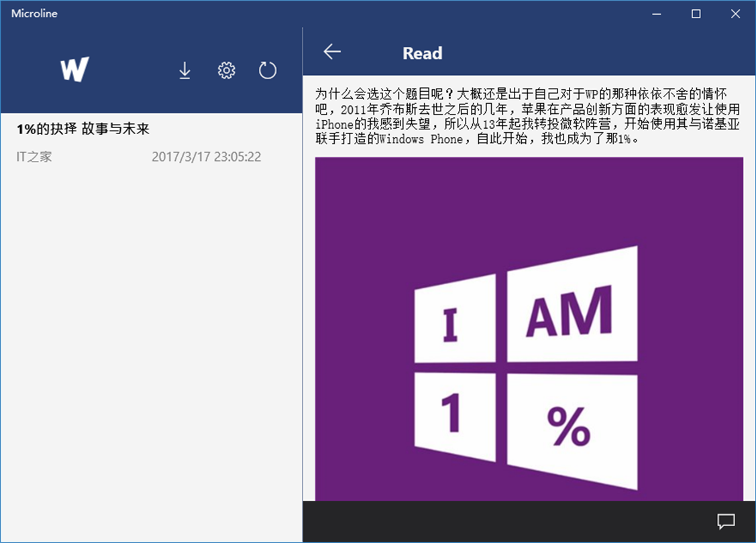Open comments via speech bubble icon
This screenshot has width=756, height=543.
[x=726, y=522]
